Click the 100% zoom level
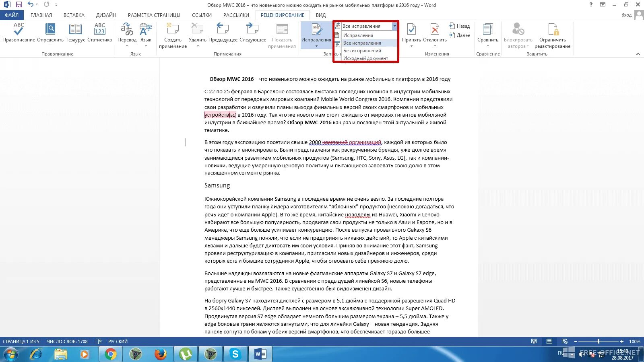The height and width of the screenshot is (362, 644). click(635, 341)
